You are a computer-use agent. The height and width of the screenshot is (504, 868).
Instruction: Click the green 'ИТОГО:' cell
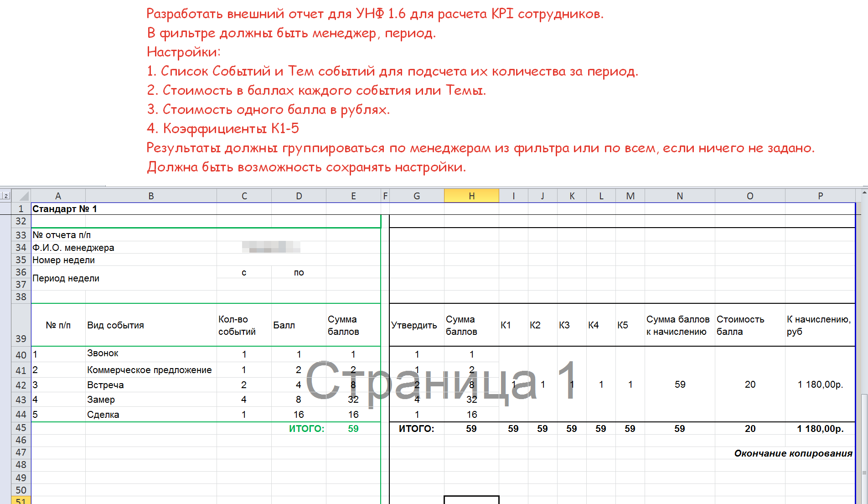click(x=306, y=429)
